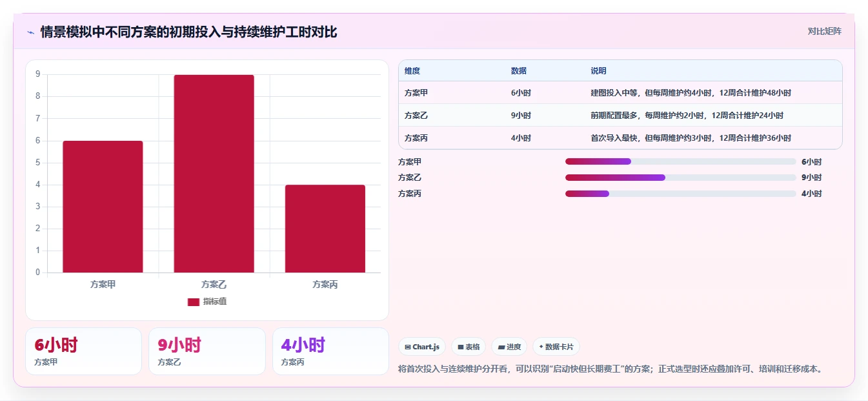The width and height of the screenshot is (868, 401).
Task: Select the 进度 tag chip
Action: point(509,347)
